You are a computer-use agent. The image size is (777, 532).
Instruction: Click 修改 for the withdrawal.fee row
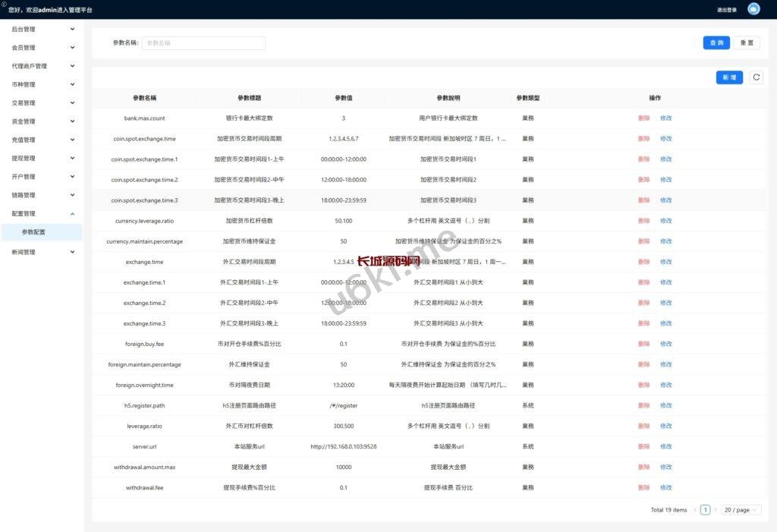pos(665,488)
